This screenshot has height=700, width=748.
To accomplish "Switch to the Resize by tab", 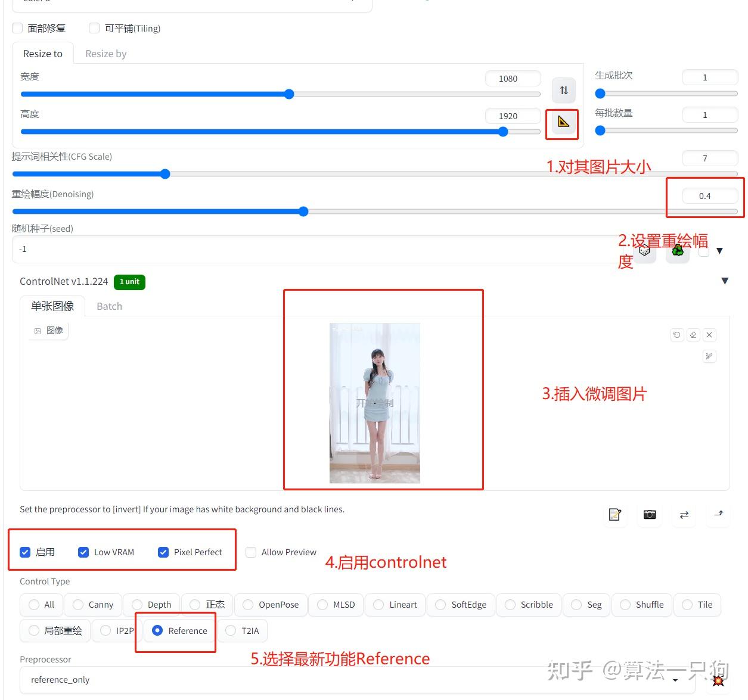I will (x=105, y=54).
